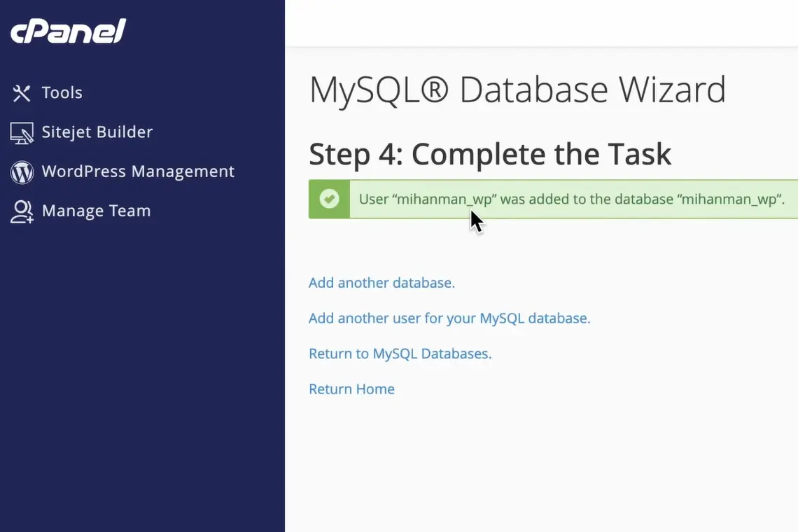Go to WordPress Management in sidebar

click(x=138, y=172)
